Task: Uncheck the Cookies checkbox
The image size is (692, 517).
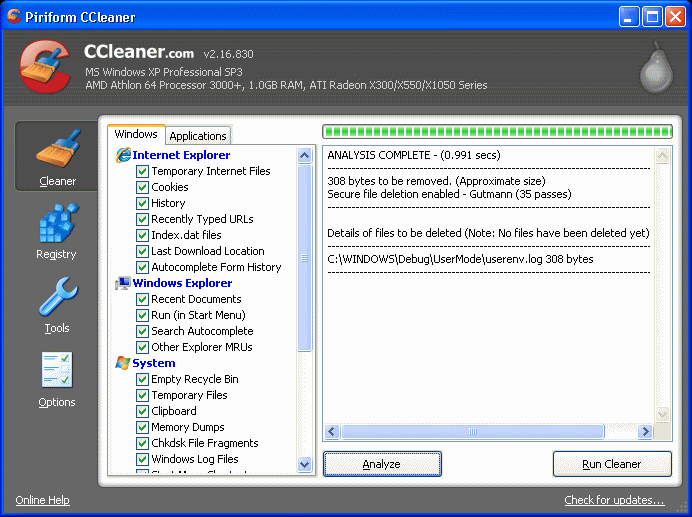Action: pos(142,187)
